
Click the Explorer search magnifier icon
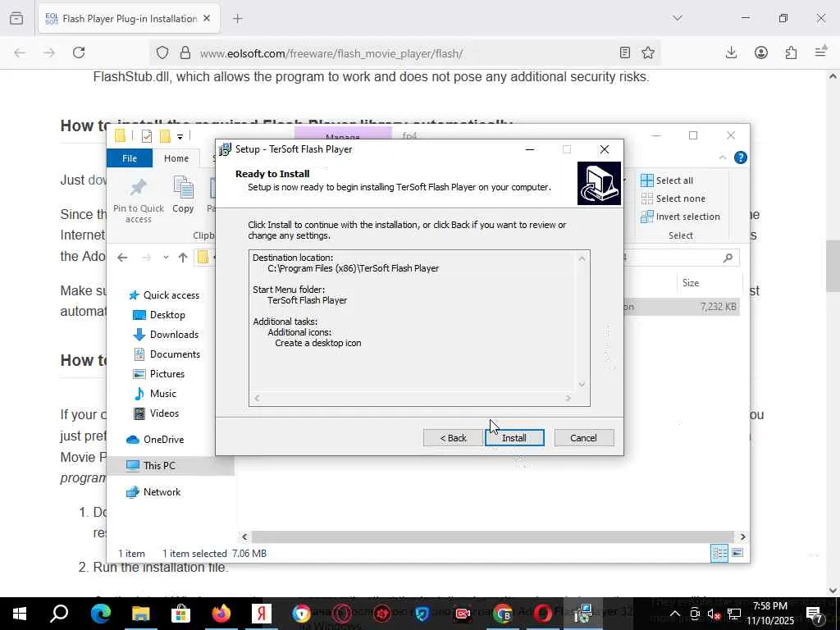click(x=728, y=258)
